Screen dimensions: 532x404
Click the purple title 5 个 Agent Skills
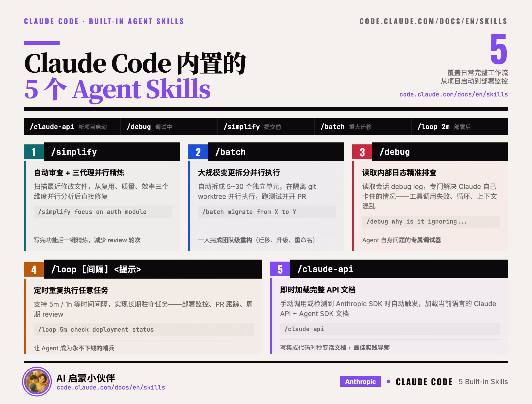[117, 89]
